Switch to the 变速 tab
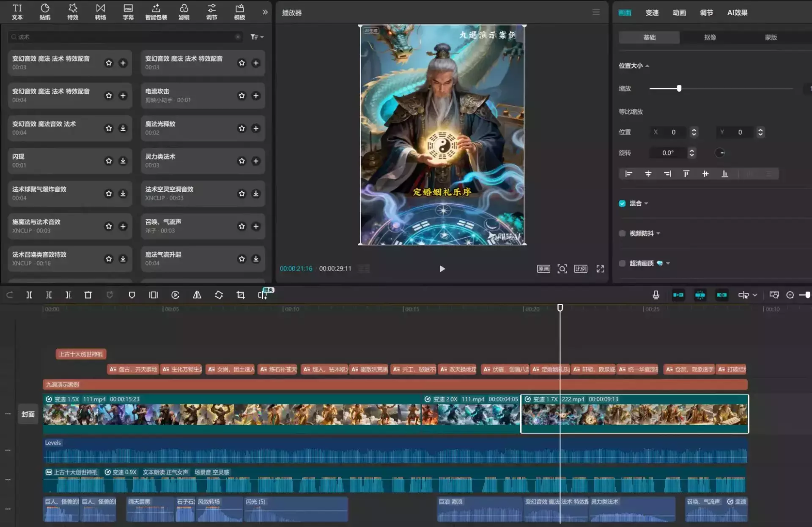This screenshot has height=527, width=812. coord(652,13)
